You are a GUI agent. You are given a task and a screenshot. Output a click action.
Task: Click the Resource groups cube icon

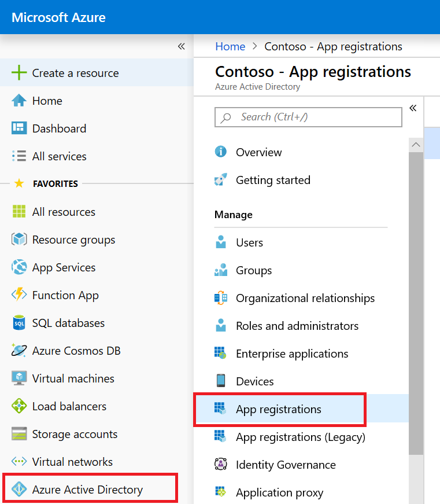(x=19, y=239)
